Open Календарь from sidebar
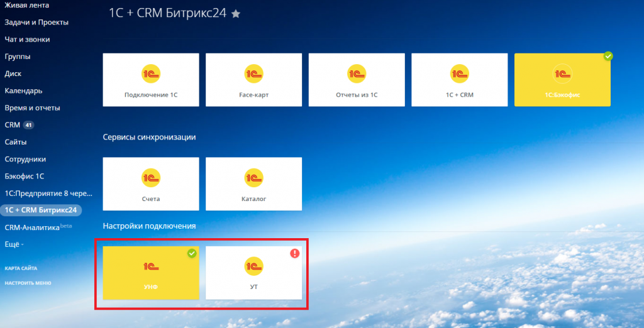Viewport: 644px width, 328px height. click(x=23, y=90)
